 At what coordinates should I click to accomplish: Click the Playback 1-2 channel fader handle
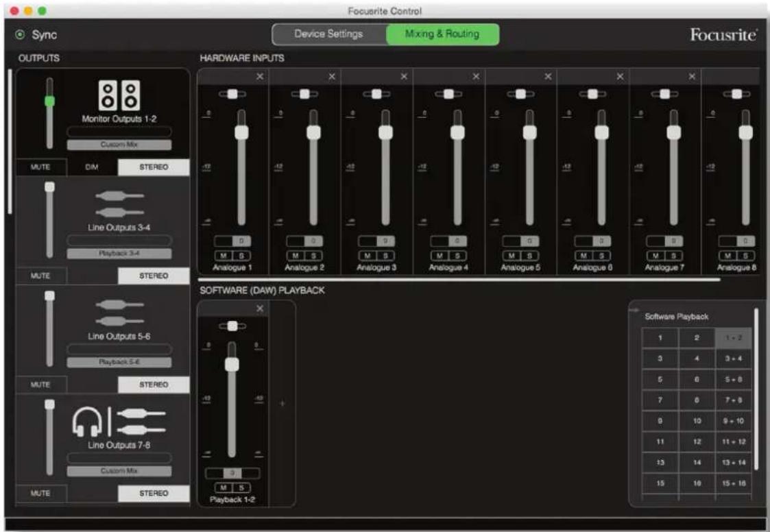[x=232, y=365]
